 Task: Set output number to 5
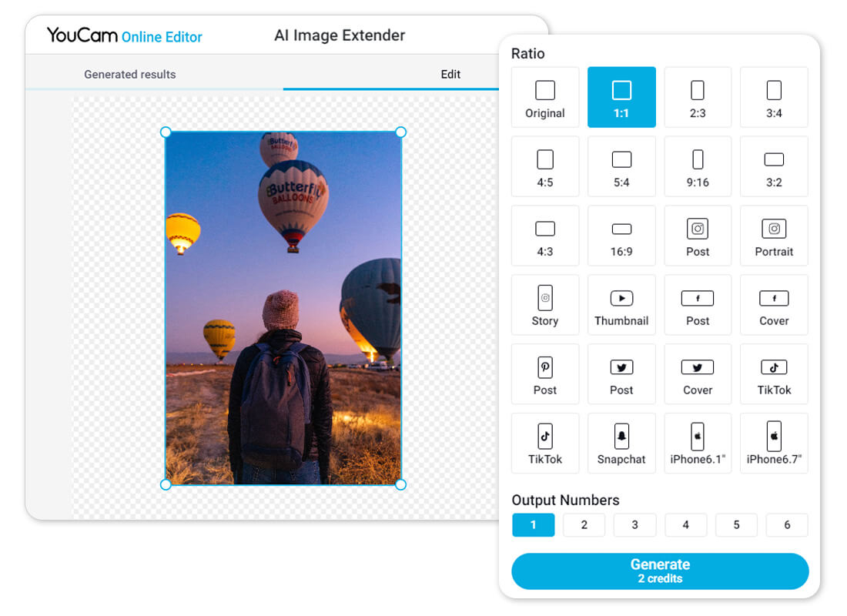click(x=736, y=524)
